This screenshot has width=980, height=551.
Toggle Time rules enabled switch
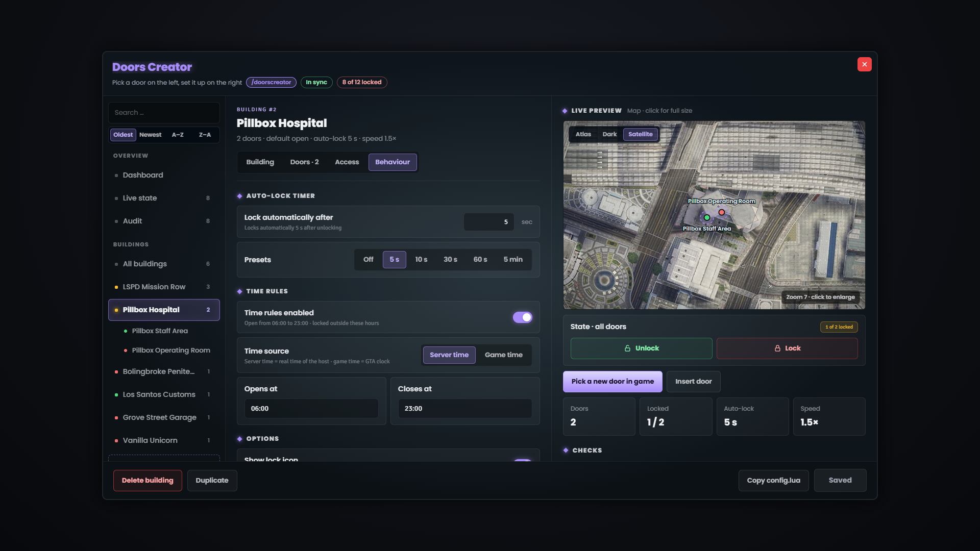tap(523, 317)
